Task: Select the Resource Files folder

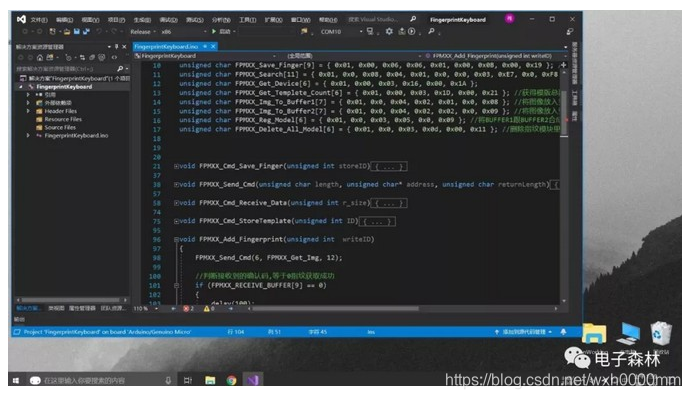Action: point(63,119)
